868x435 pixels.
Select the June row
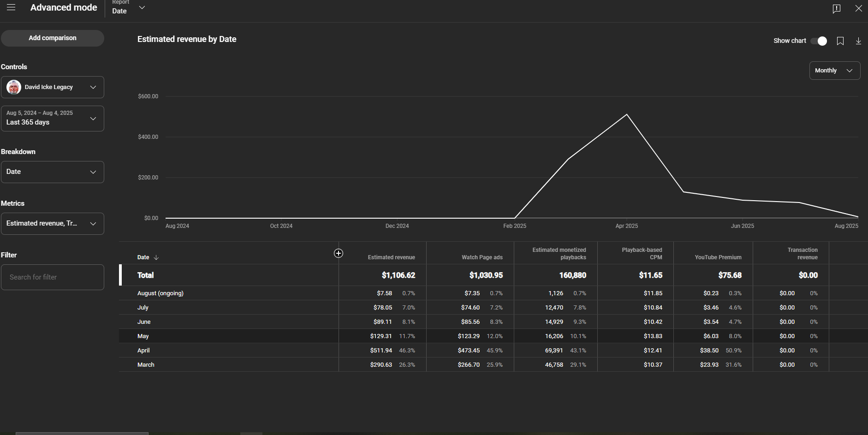point(493,322)
